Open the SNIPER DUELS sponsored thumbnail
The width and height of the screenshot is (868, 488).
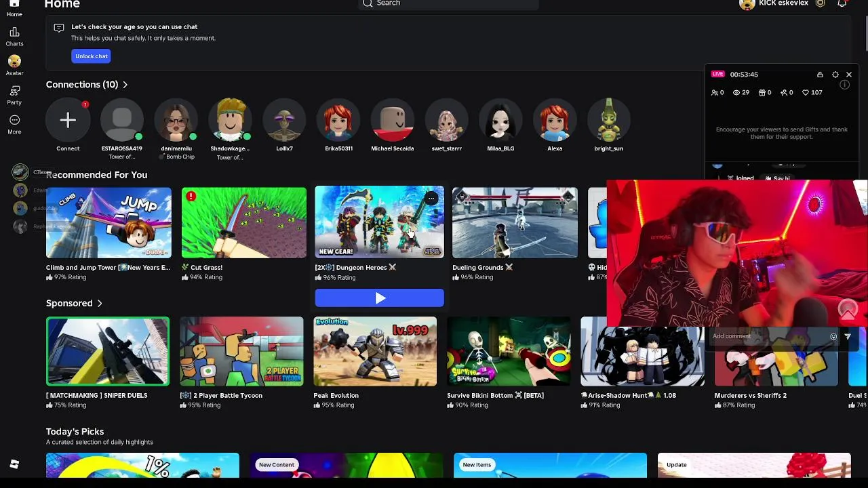pyautogui.click(x=108, y=351)
